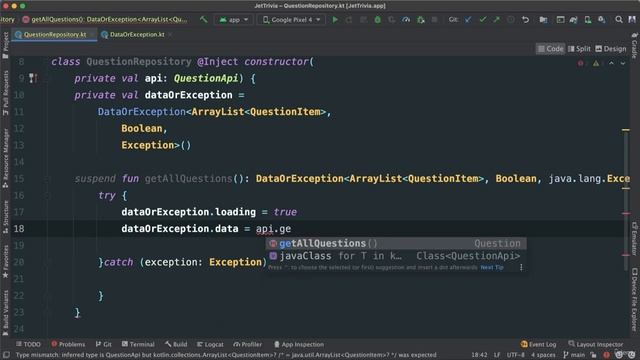Click the red error indicator in editor corner

[x=580, y=63]
